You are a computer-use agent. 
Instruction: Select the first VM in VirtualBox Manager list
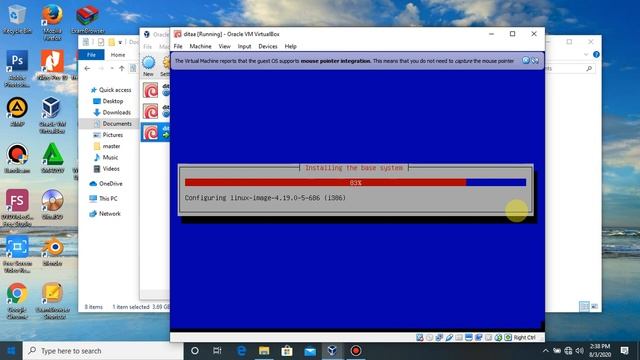[156, 90]
